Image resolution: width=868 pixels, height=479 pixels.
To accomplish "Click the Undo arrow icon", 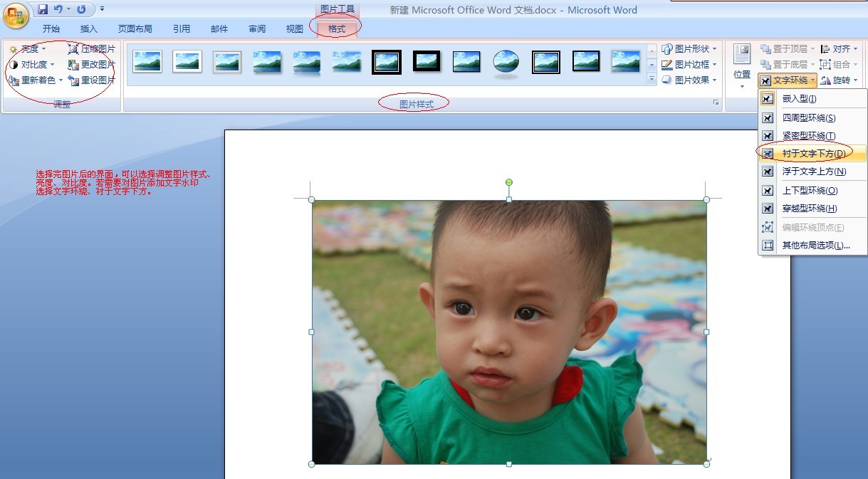I will pos(58,9).
